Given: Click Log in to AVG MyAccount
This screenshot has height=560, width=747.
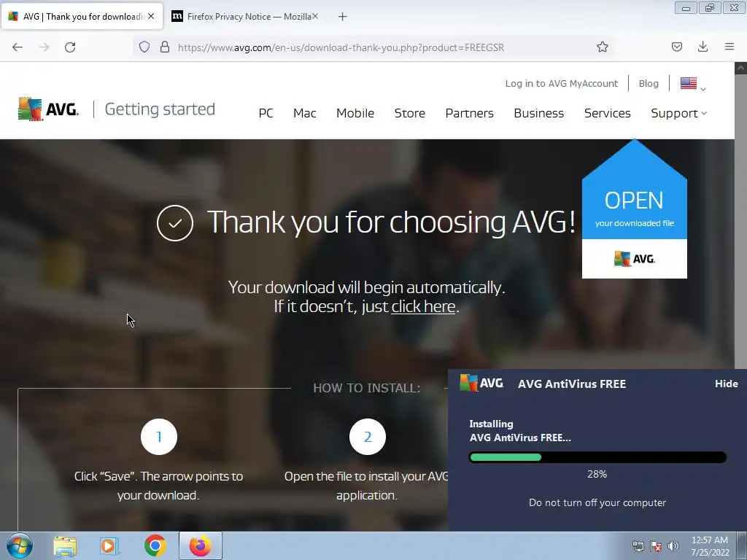Looking at the screenshot, I should (561, 83).
